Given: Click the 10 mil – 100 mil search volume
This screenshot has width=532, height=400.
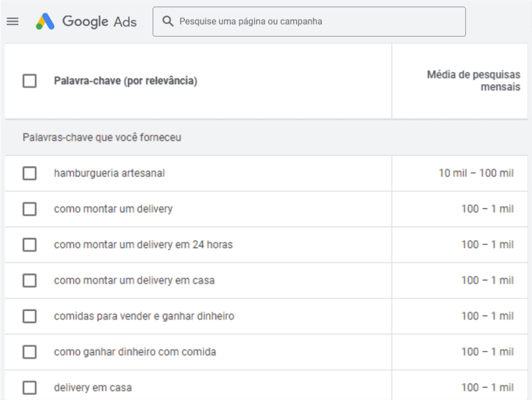Looking at the screenshot, I should tap(476, 173).
